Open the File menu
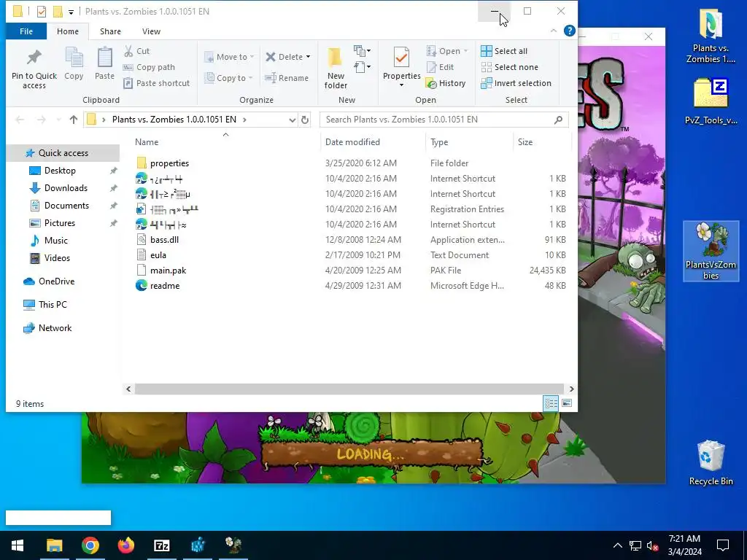Viewport: 747px width, 560px height. (26, 31)
